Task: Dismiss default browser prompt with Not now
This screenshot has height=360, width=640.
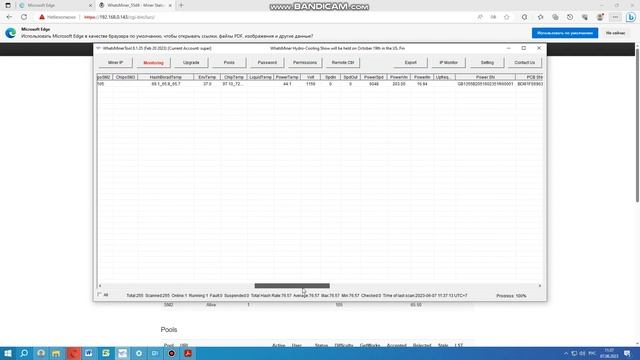Action: (x=616, y=33)
